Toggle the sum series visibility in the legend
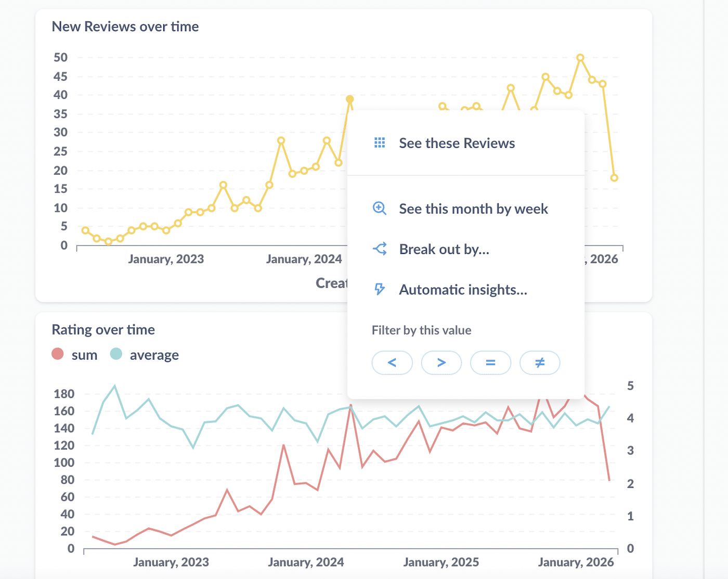This screenshot has width=728, height=579. (x=74, y=354)
